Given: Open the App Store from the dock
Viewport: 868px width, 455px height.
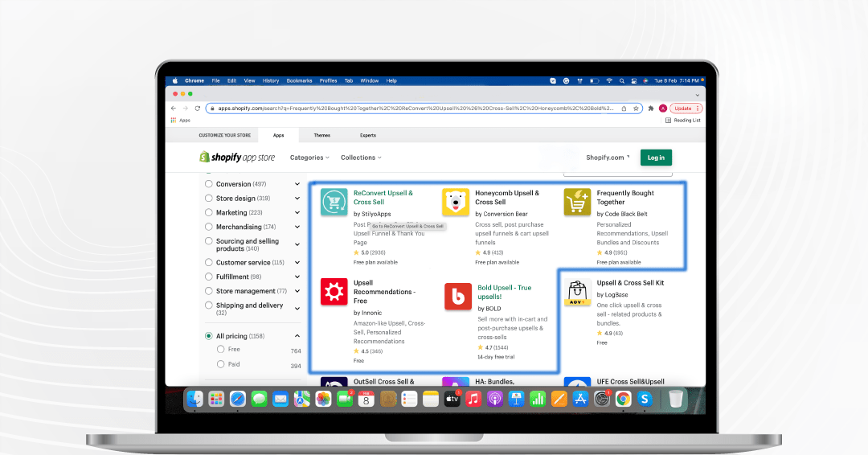Looking at the screenshot, I should tap(580, 399).
